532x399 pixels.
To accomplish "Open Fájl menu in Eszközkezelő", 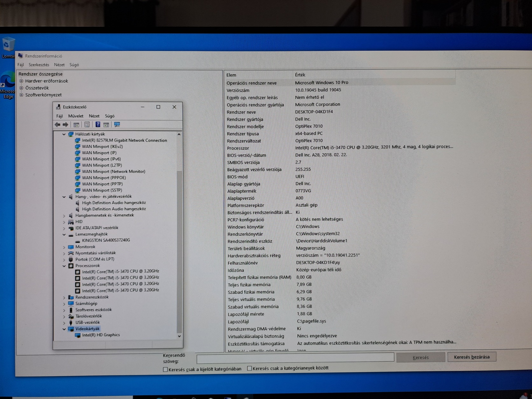I will [59, 116].
